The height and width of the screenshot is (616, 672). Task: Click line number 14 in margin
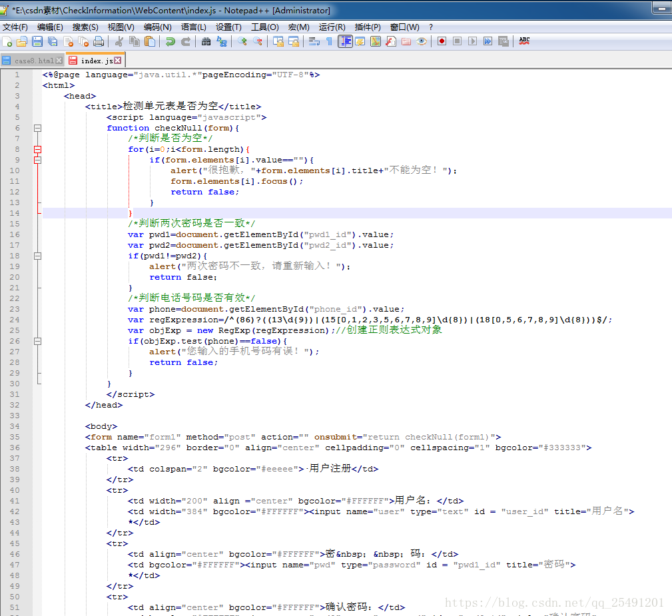[15, 213]
